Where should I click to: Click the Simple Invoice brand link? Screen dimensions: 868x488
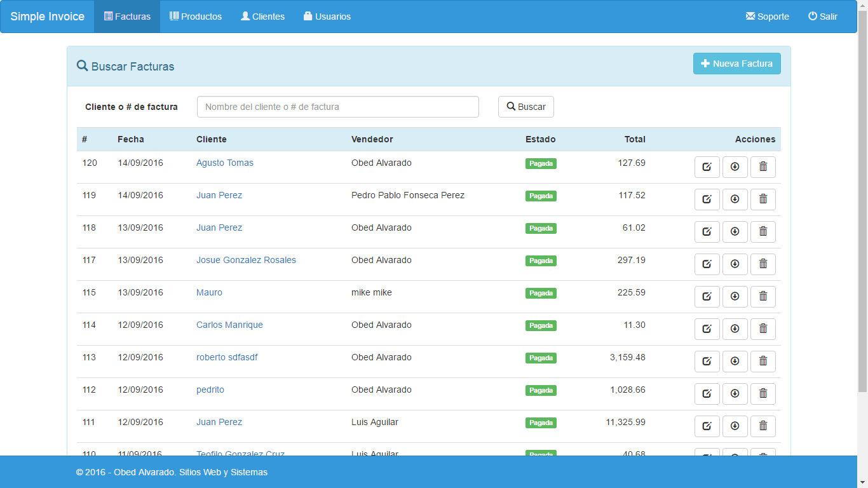(x=48, y=17)
